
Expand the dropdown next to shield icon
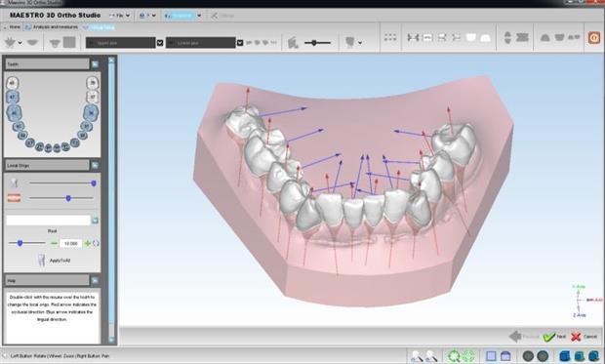[360, 43]
